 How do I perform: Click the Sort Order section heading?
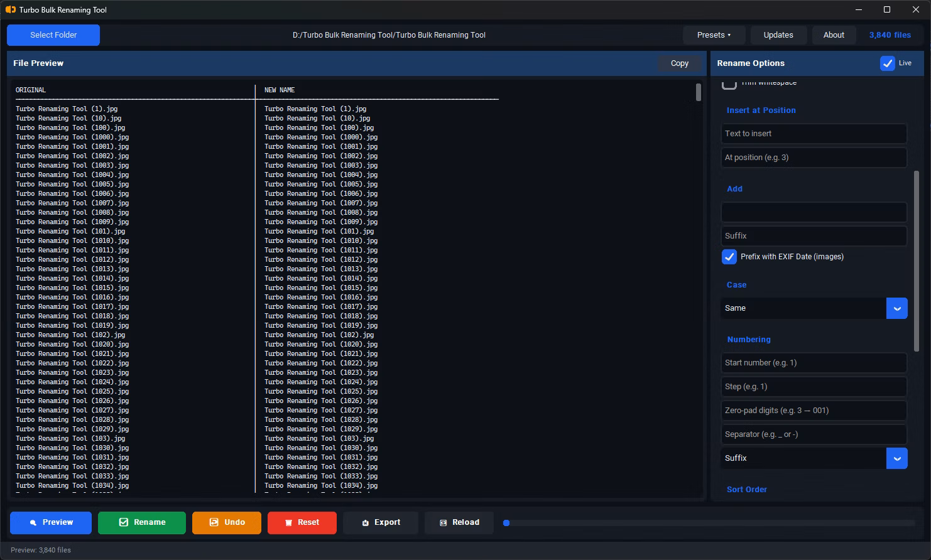[x=747, y=490]
